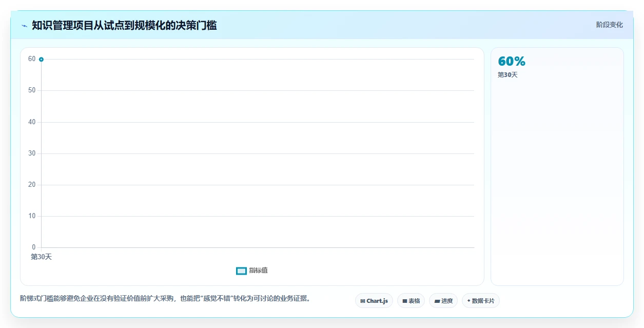Image resolution: width=644 pixels, height=328 pixels.
Task: Click the 进度 tag
Action: click(443, 301)
